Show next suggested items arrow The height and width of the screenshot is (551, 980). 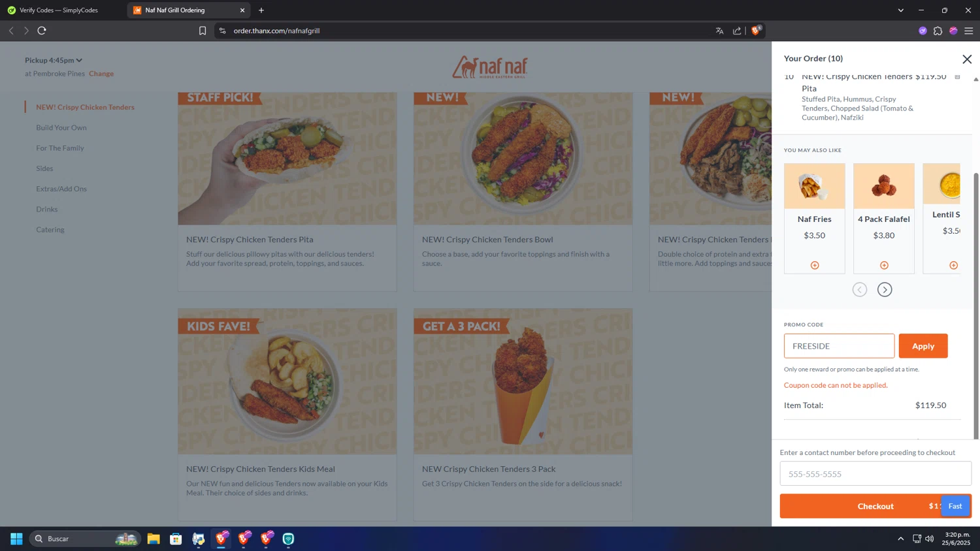coord(885,290)
